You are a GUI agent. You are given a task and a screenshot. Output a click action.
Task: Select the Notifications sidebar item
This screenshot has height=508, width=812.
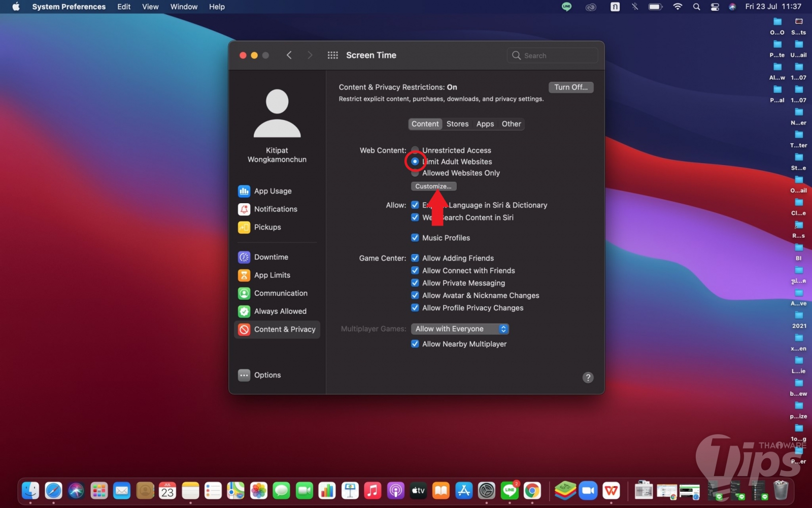[x=275, y=209]
